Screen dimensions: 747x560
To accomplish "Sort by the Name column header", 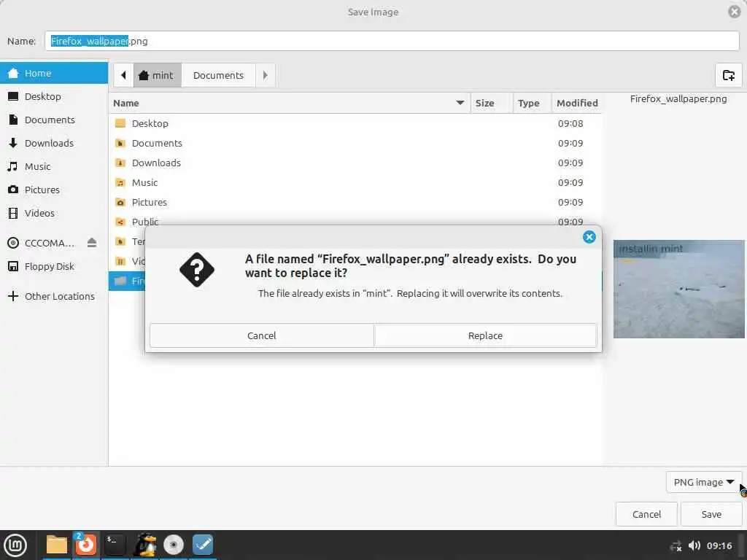I will click(x=289, y=104).
